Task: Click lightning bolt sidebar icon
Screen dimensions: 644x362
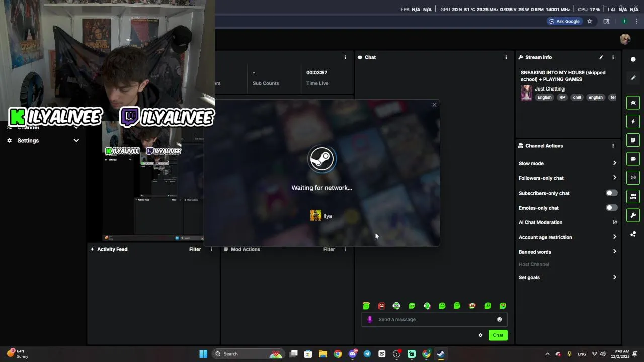Action: click(x=633, y=121)
